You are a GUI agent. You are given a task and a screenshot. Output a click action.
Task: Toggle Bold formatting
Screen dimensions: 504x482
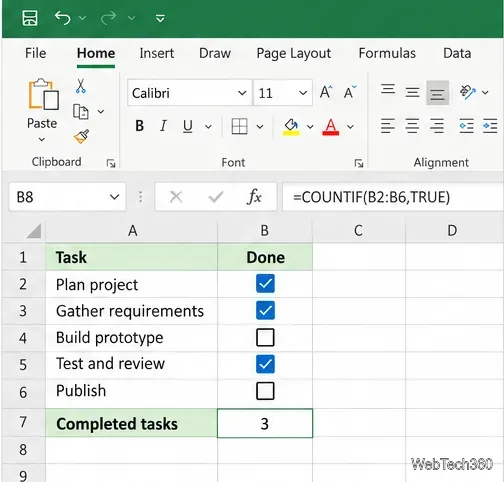pos(140,126)
